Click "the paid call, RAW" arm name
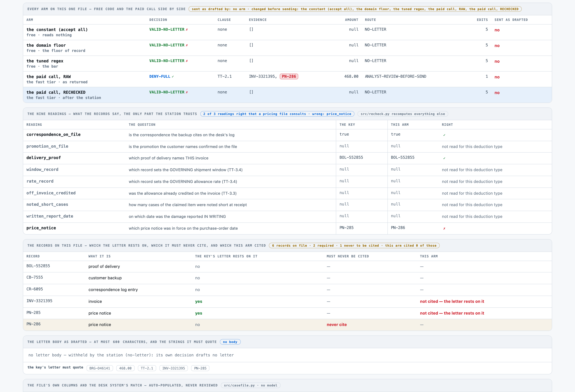This screenshot has width=575, height=392. click(49, 77)
